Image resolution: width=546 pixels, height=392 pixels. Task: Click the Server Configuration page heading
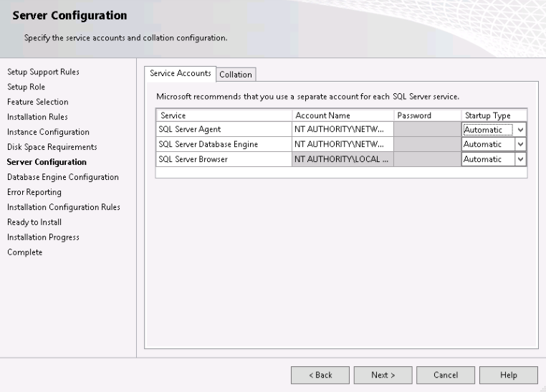(x=70, y=15)
